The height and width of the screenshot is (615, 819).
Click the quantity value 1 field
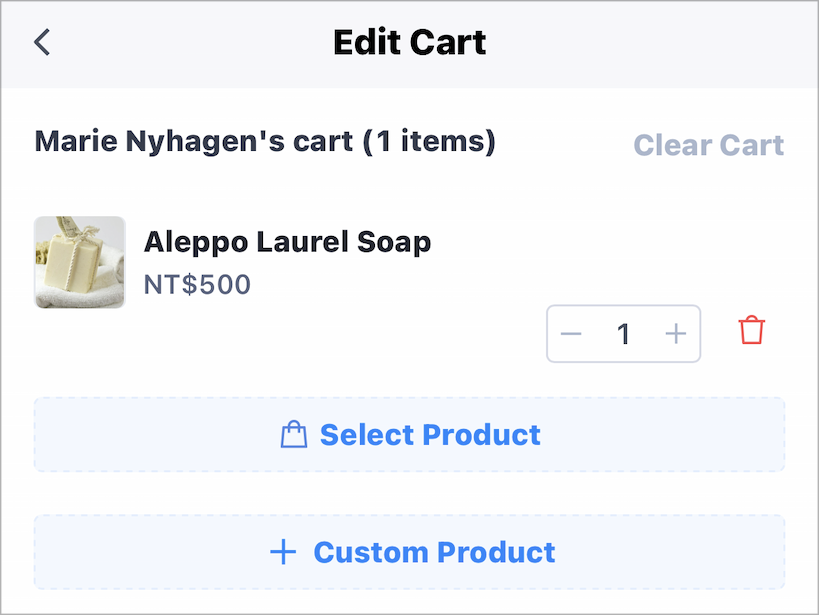(623, 334)
